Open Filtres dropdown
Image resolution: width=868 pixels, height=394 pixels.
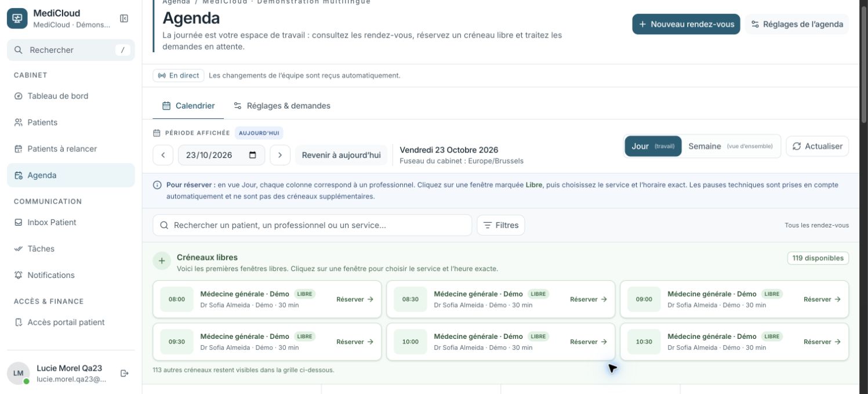501,225
